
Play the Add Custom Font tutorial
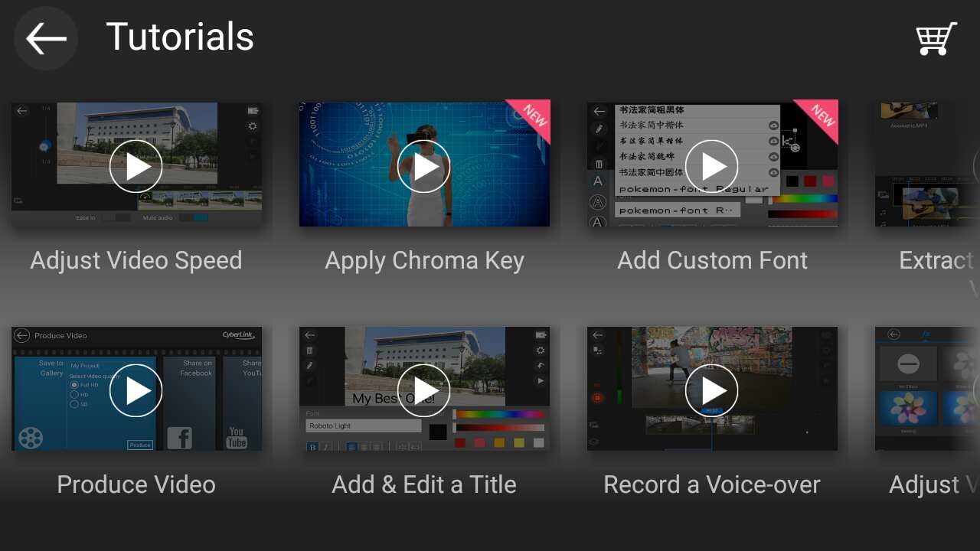[711, 166]
